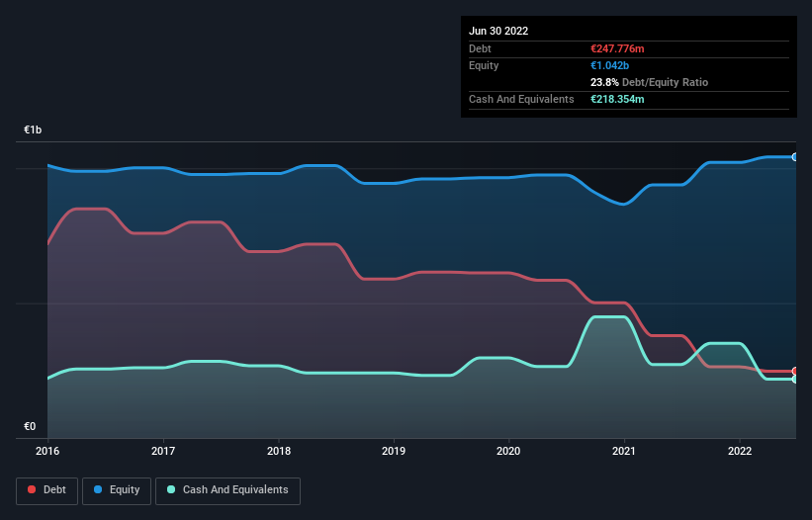Screen dimensions: 812x520
Task: Click the €218.354m cash value
Action: [x=617, y=99]
